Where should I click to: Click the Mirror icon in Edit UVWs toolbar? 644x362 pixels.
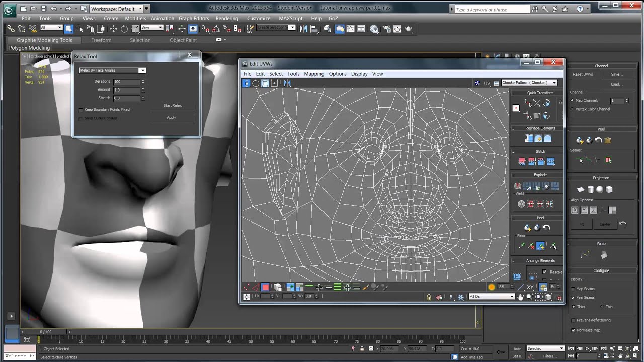point(287,83)
